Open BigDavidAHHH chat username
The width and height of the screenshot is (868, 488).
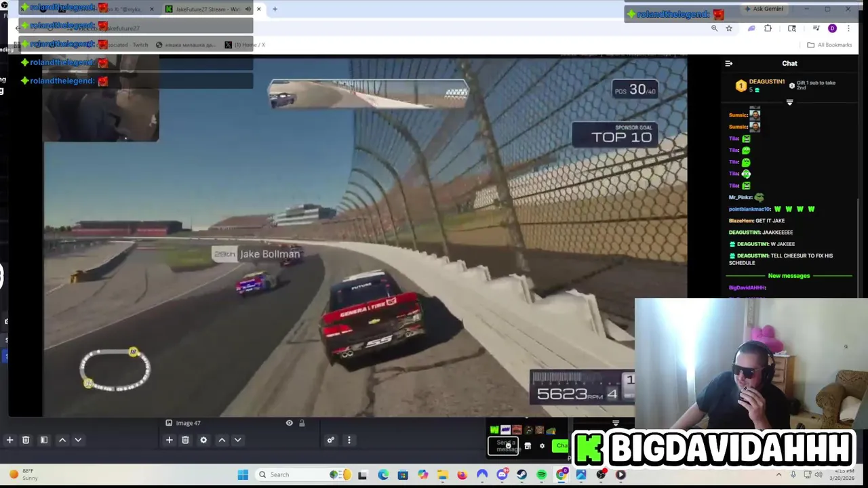(747, 287)
